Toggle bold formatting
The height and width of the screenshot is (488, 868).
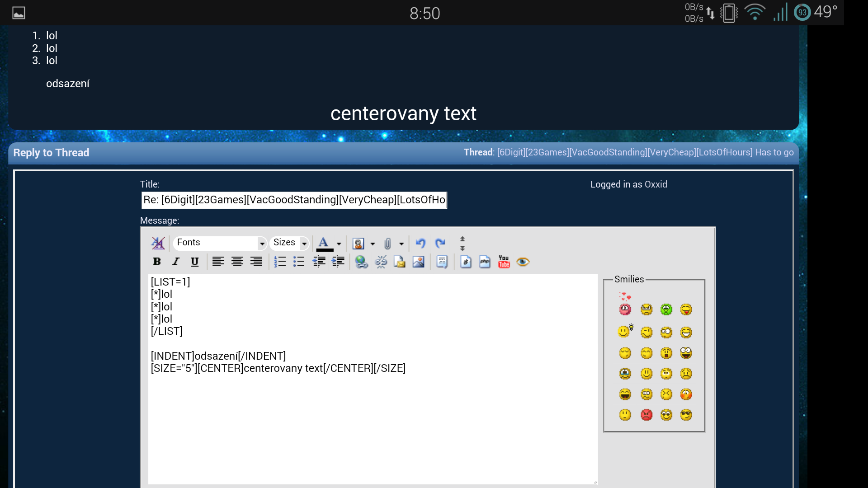pos(157,262)
